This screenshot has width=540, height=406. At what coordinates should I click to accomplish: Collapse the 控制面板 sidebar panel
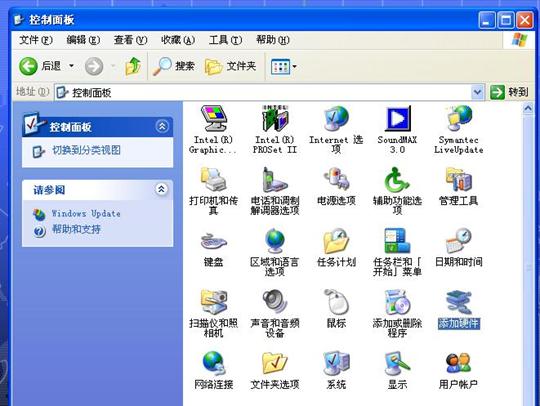pos(162,126)
